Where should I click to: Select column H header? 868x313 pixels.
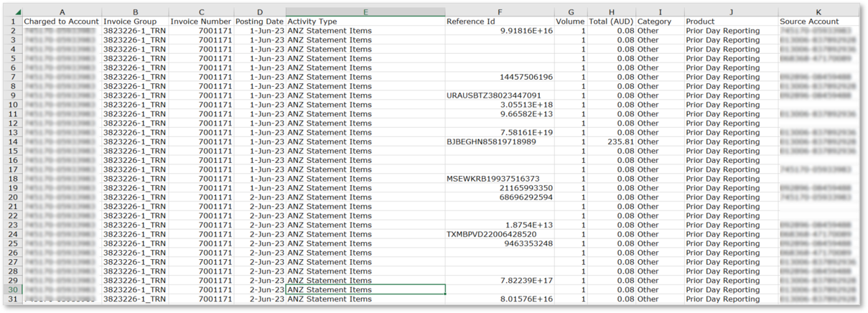tap(611, 12)
